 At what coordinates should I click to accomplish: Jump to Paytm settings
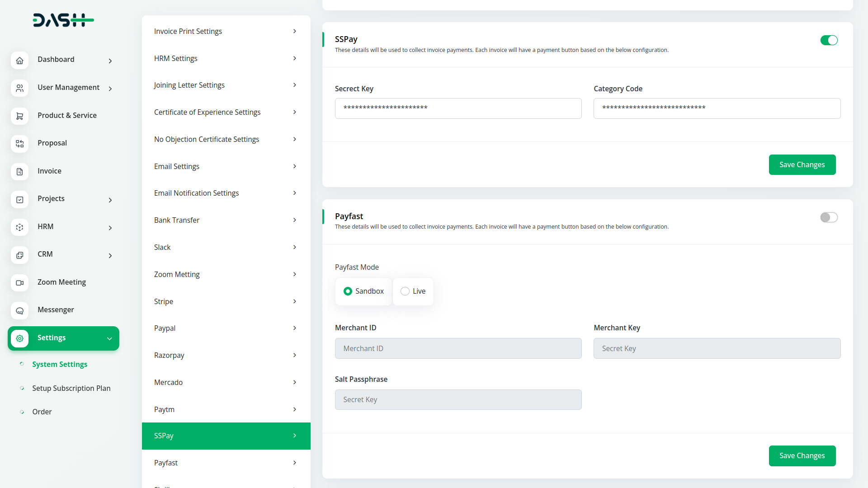pos(226,409)
